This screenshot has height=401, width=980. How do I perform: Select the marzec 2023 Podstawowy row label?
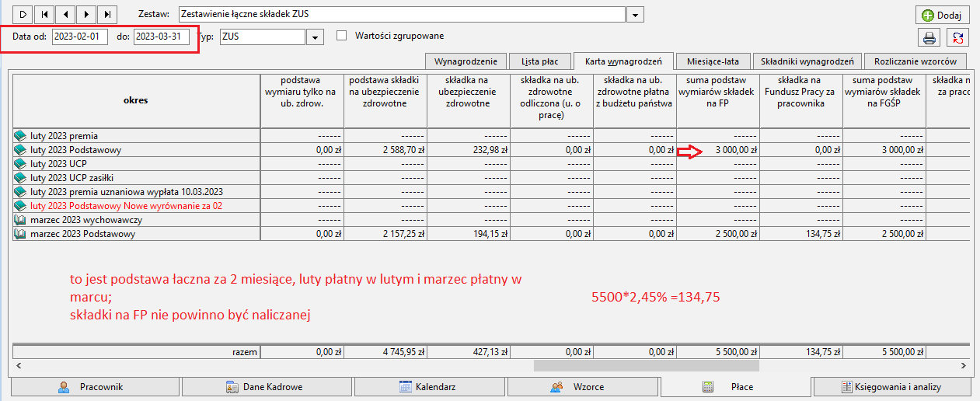82,234
